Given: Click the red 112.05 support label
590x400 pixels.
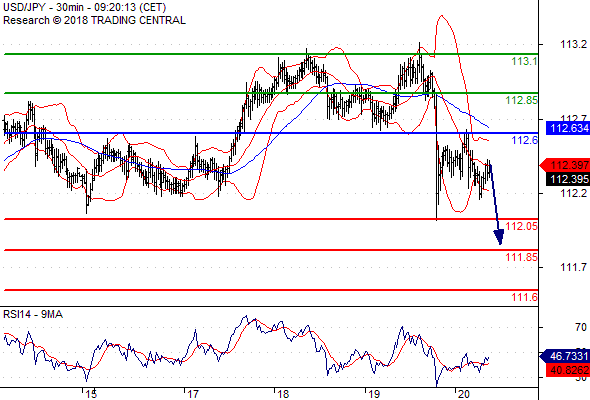Looking at the screenshot, I should tap(522, 226).
